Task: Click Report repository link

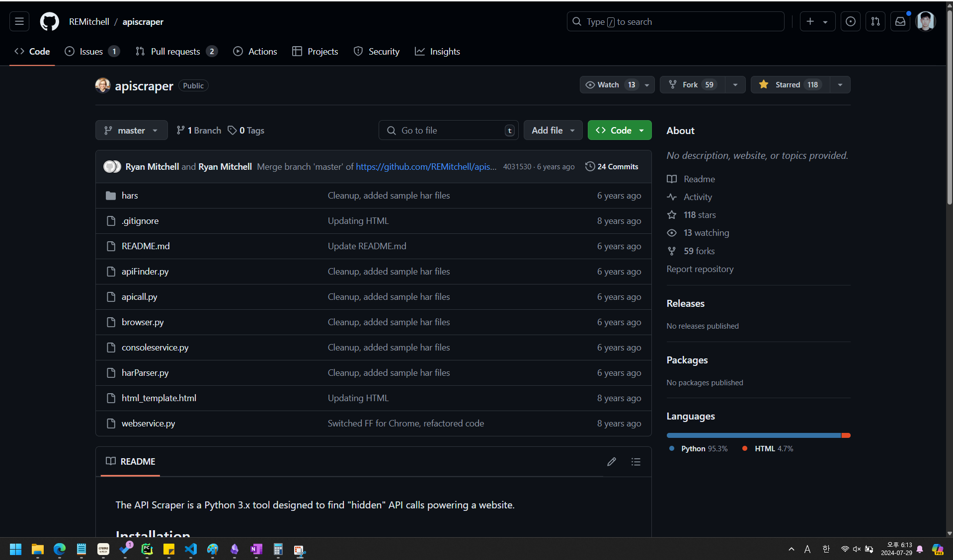Action: click(700, 269)
